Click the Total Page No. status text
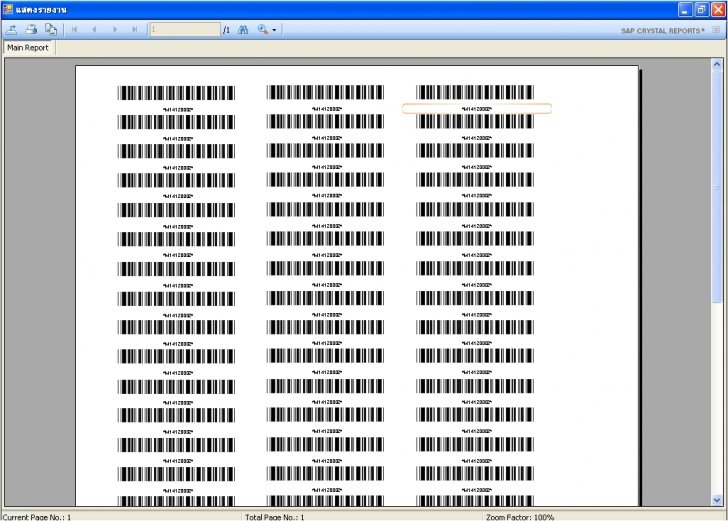Image resolution: width=728 pixels, height=521 pixels. tap(274, 517)
